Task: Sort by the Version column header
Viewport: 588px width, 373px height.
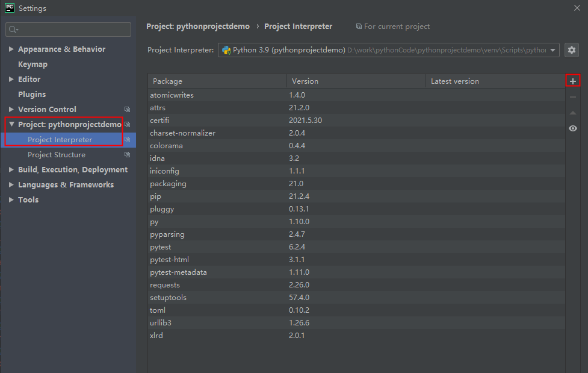Action: point(356,81)
